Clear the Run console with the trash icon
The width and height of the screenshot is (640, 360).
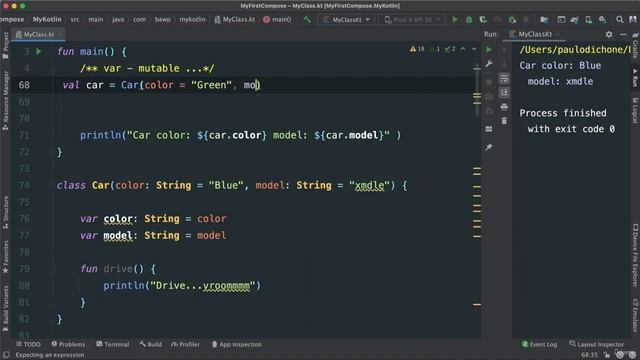click(504, 121)
